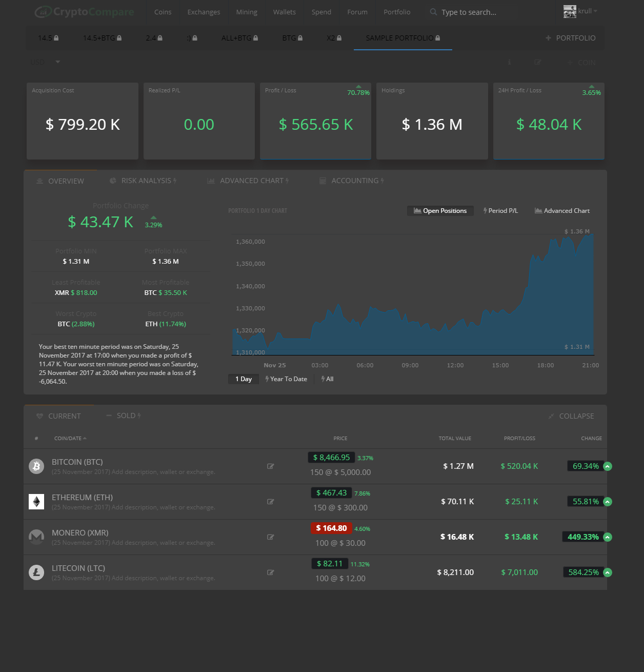
Task: Show the CURRENT holdings tab
Action: point(58,416)
